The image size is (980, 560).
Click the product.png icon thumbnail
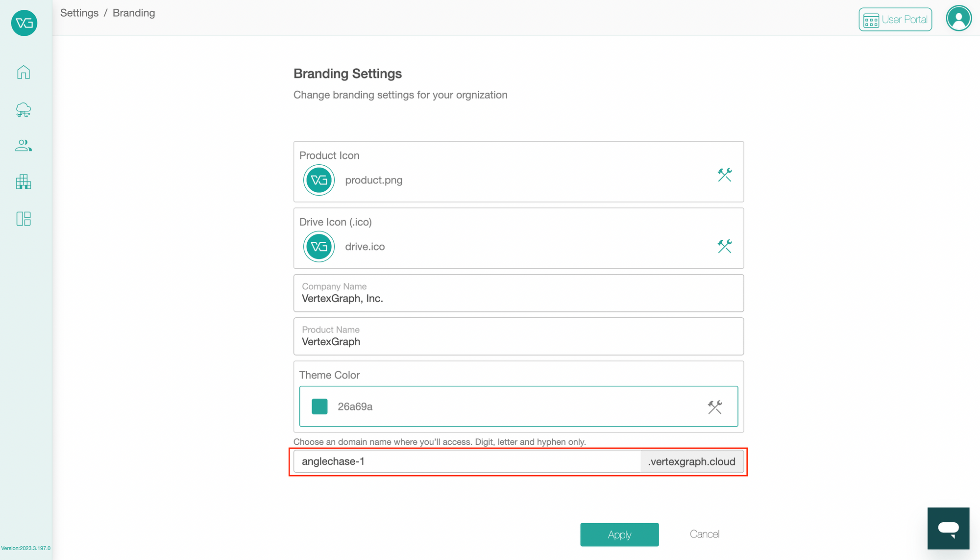point(319,180)
